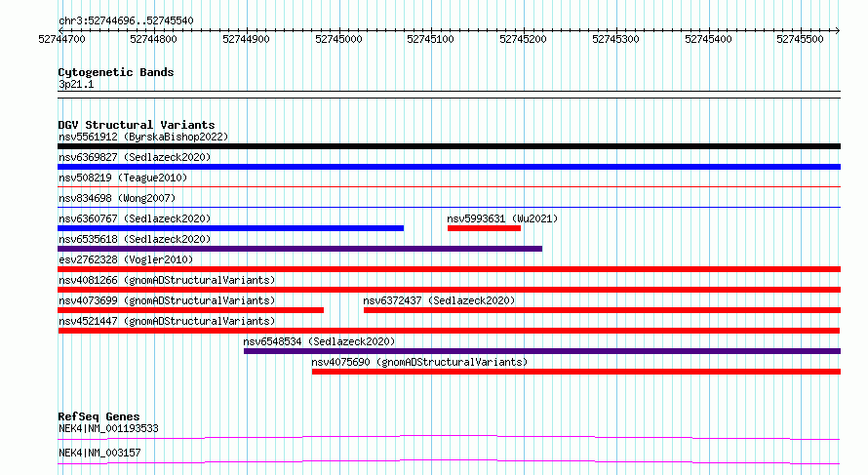Select the blue nsv6369827 variant bar

[449, 167]
